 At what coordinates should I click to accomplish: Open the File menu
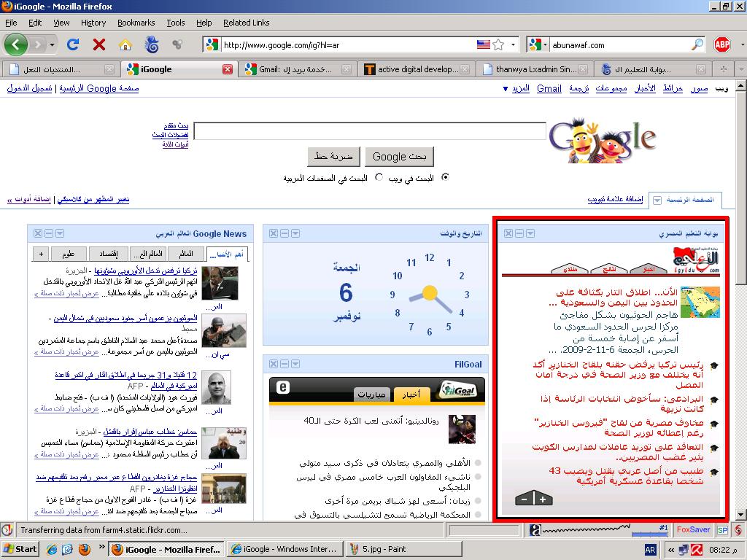(x=11, y=23)
